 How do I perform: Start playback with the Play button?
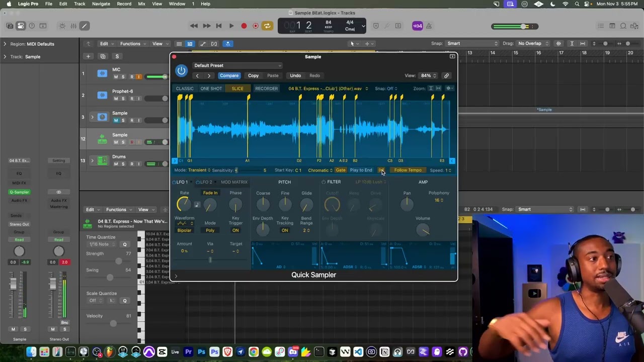231,26
